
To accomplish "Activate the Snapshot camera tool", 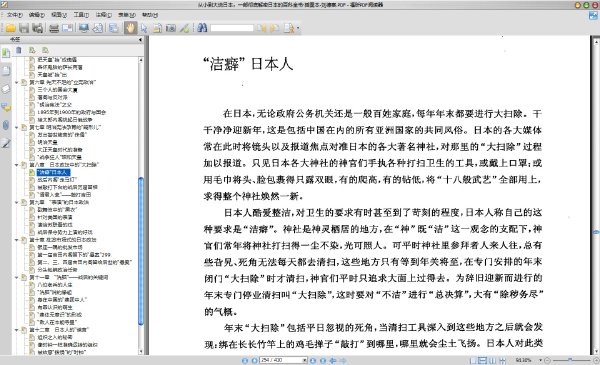I will point(171,28).
